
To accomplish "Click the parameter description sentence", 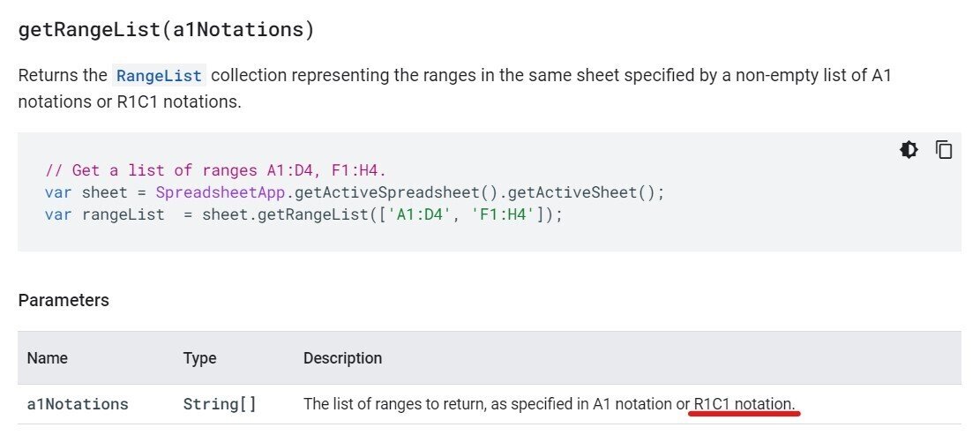I will (550, 404).
